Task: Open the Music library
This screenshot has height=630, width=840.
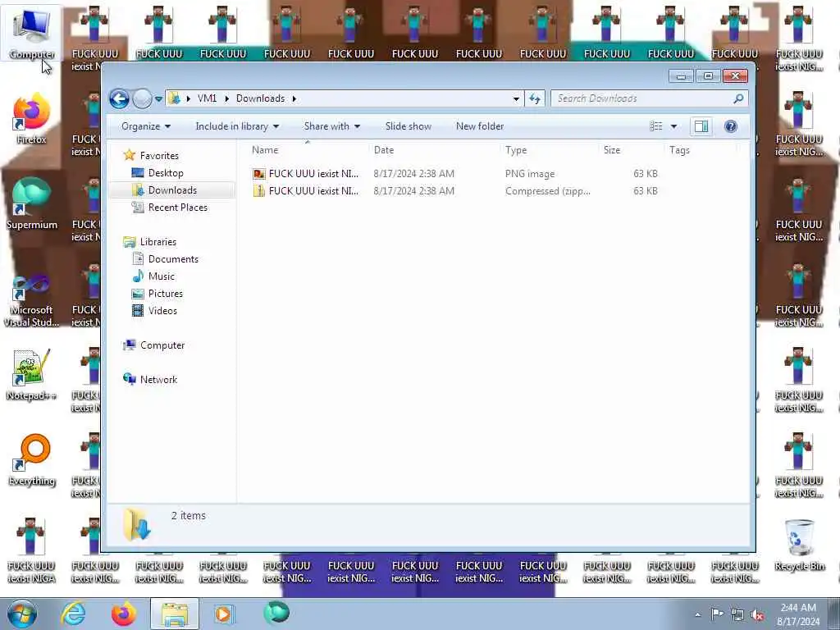Action: coord(162,276)
